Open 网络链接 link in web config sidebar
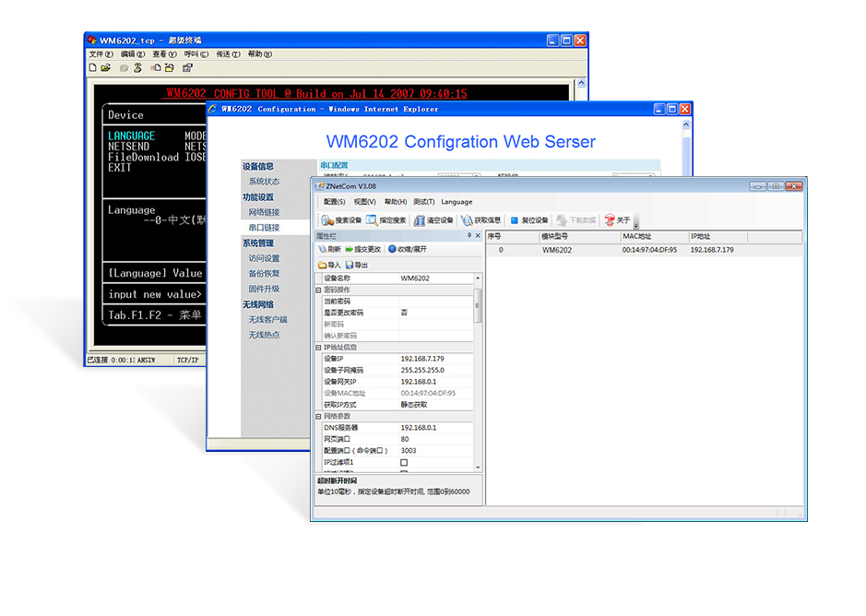 pos(264,212)
